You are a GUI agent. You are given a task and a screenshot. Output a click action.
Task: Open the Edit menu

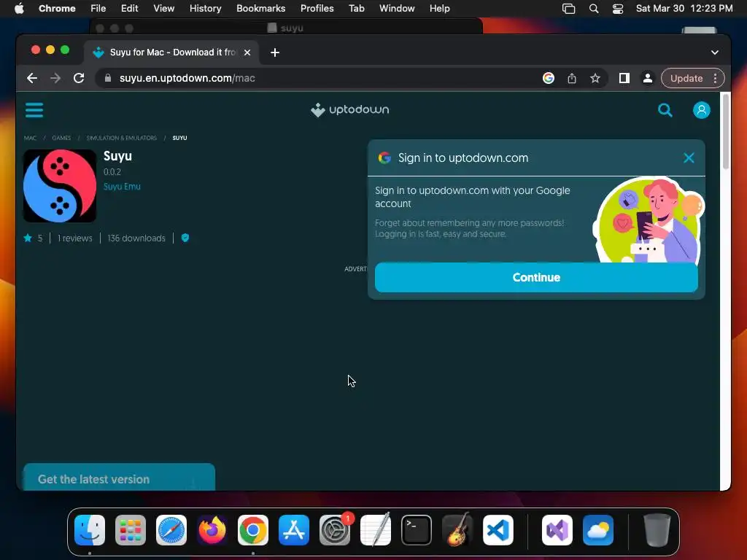coord(129,8)
